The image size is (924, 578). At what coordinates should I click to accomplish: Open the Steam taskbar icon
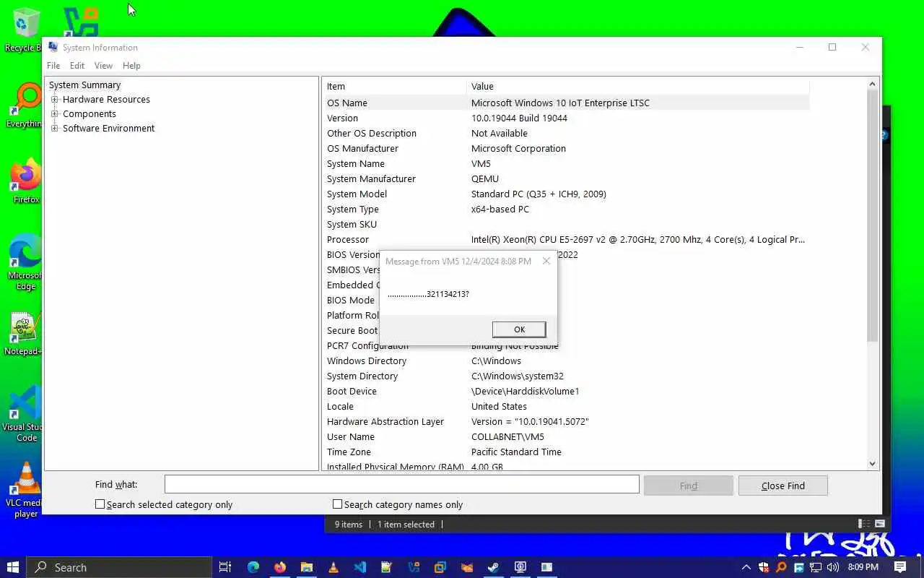point(494,567)
